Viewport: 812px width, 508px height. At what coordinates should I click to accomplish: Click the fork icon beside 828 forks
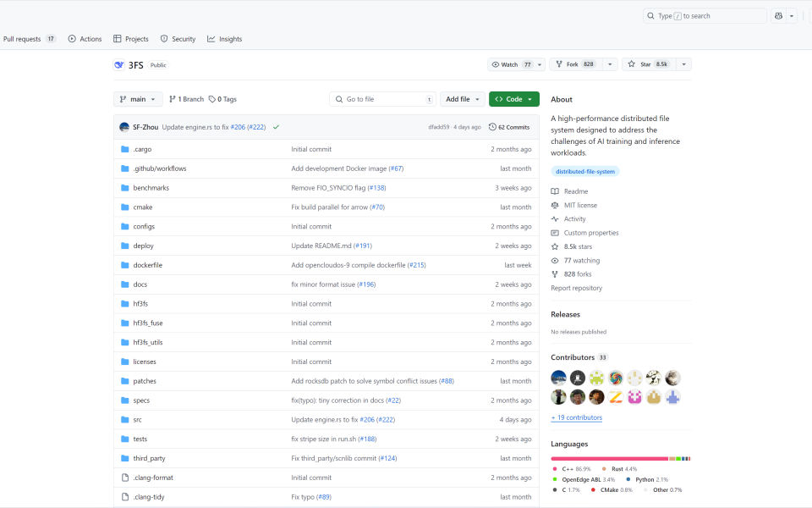[x=555, y=274]
